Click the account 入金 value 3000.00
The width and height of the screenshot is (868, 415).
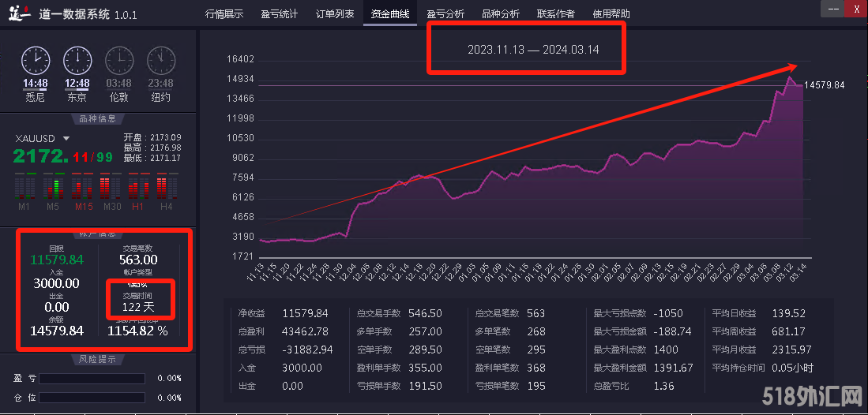tap(56, 283)
